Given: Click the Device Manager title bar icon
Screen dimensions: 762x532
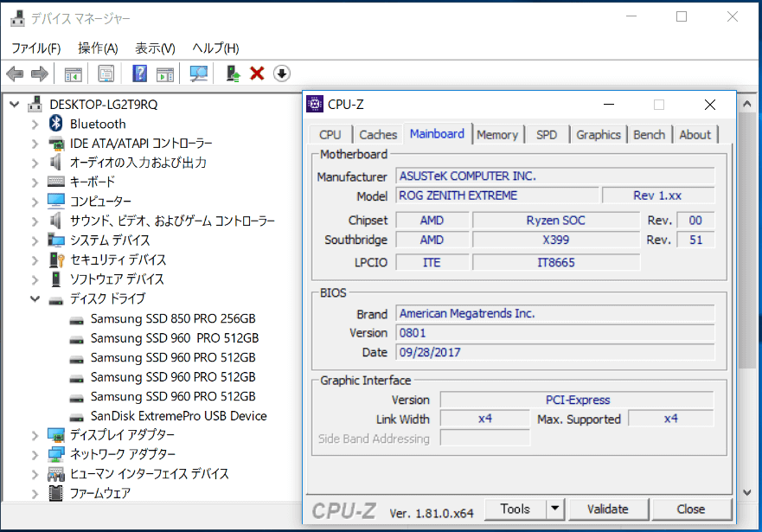Looking at the screenshot, I should (x=17, y=18).
